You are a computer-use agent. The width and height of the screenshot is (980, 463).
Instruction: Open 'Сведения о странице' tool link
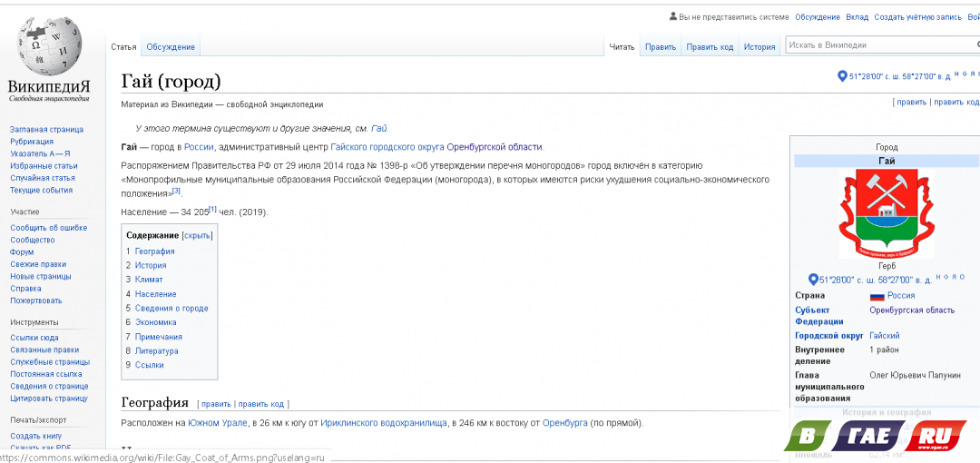click(49, 386)
